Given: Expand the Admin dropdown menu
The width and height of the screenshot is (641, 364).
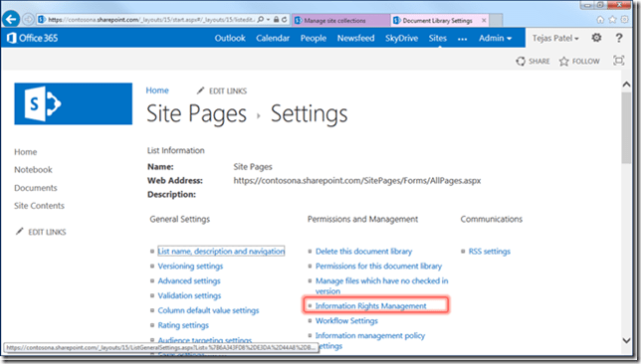Looking at the screenshot, I should (495, 38).
